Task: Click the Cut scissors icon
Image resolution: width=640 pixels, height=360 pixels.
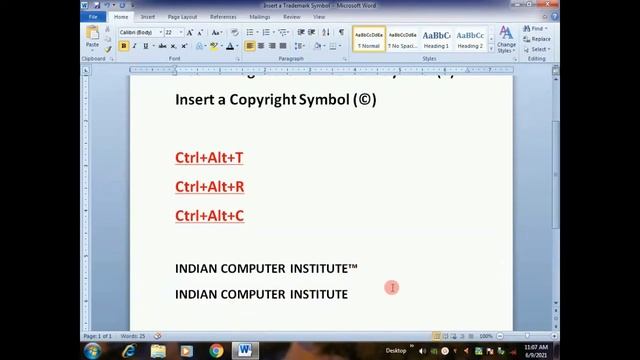Action: click(107, 29)
